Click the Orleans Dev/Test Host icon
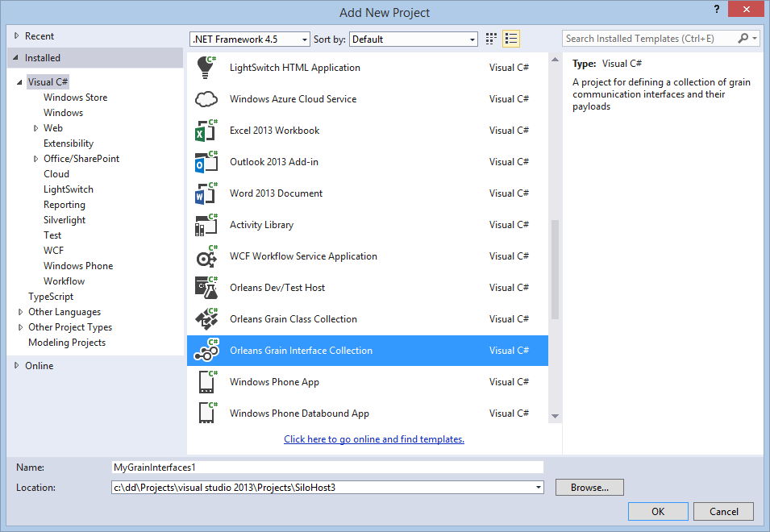Screen dimensions: 770x532 pos(207,288)
